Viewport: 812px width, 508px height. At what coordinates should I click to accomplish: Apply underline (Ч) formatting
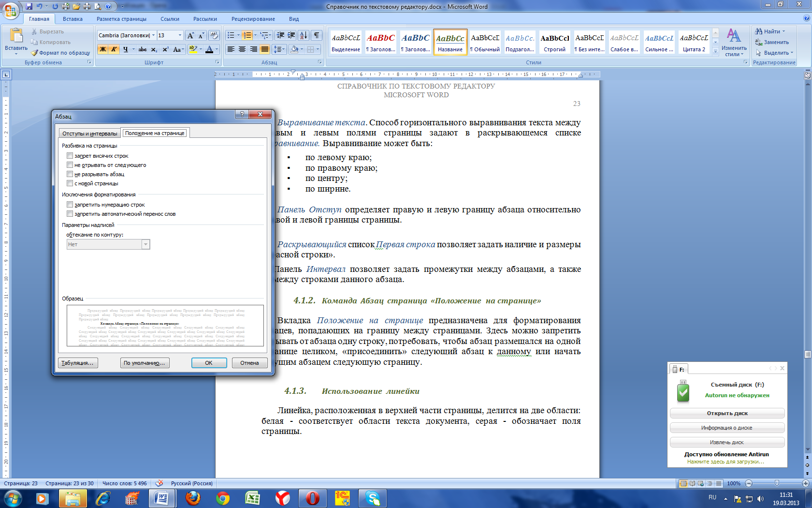125,49
